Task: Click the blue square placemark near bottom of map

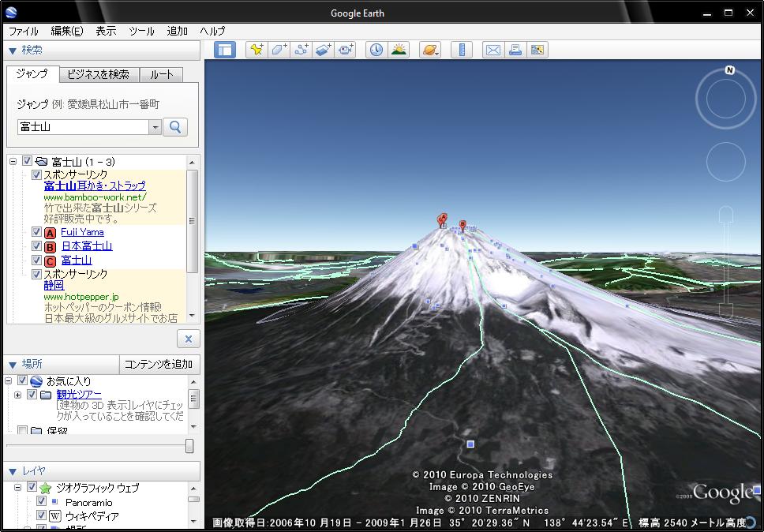Action: [470, 444]
